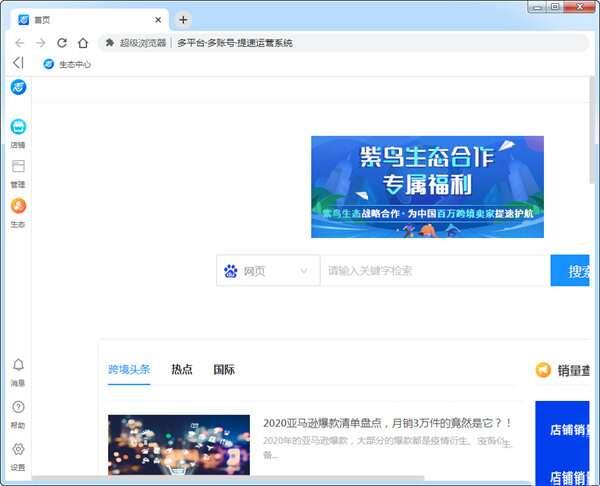Collapse the sidebar with the arrow icon
The width and height of the screenshot is (600, 486).
(18, 63)
